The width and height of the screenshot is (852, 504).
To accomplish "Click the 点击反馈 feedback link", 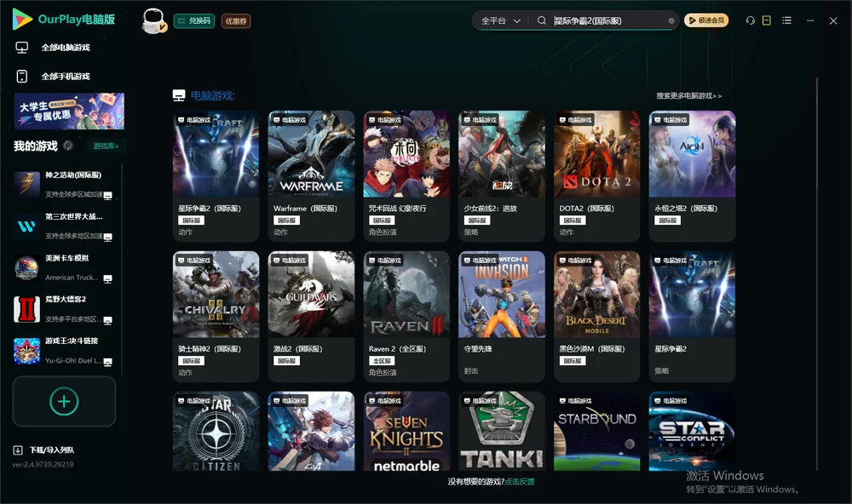I will (520, 481).
